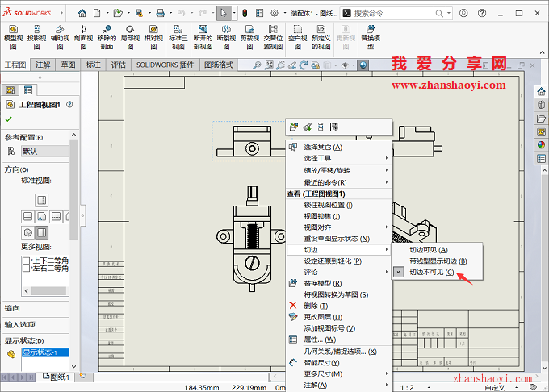Open the Alternate Position View (交替位置视图) tool
Screen dimensions: 549x392
pyautogui.click(x=273, y=37)
